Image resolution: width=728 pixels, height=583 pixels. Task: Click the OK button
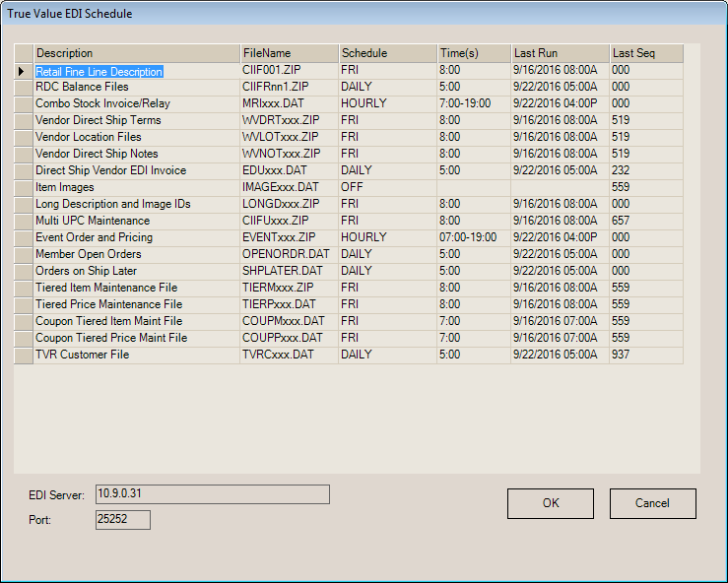click(550, 503)
